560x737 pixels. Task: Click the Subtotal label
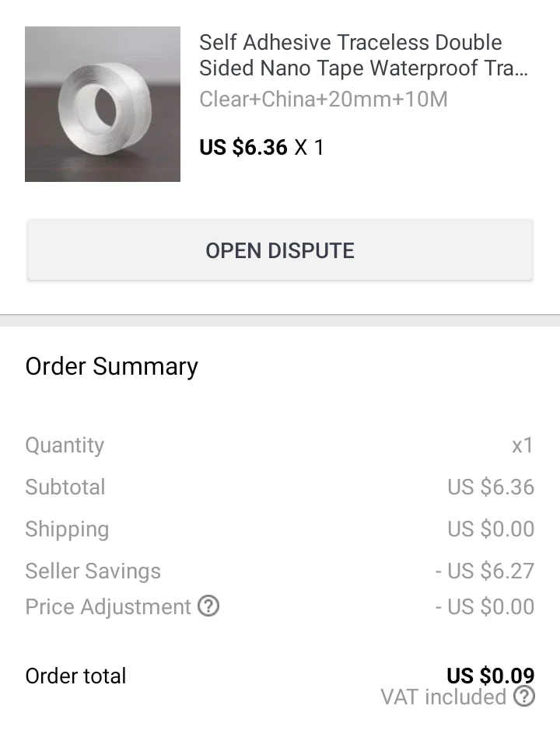[65, 487]
